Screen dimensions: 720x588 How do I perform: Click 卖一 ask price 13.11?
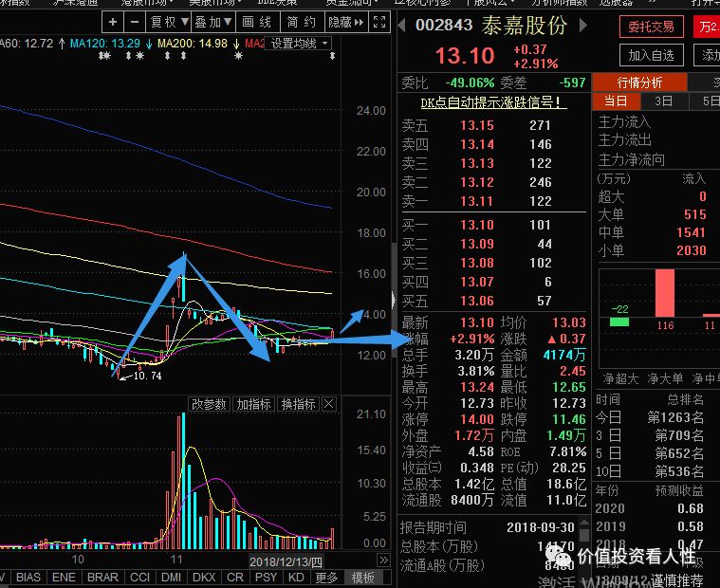coord(476,201)
